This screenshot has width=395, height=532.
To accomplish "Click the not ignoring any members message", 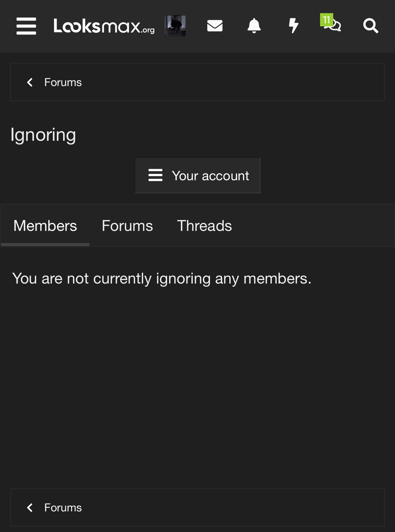I will [x=162, y=279].
